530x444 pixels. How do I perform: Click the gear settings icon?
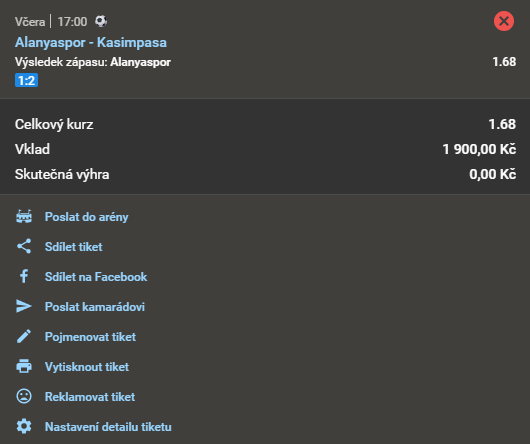click(x=24, y=426)
